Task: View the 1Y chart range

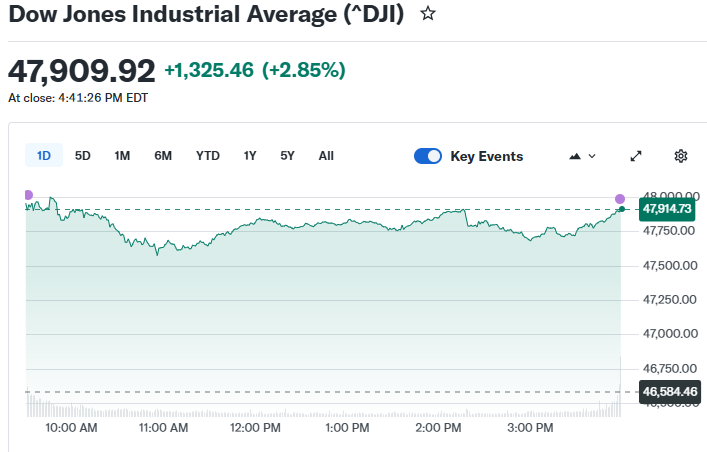Action: point(250,156)
